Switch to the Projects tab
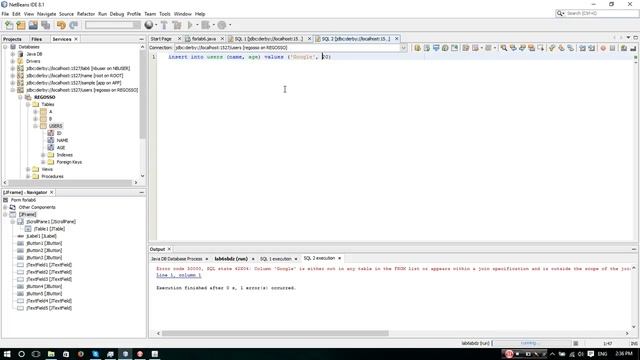 pos(12,39)
